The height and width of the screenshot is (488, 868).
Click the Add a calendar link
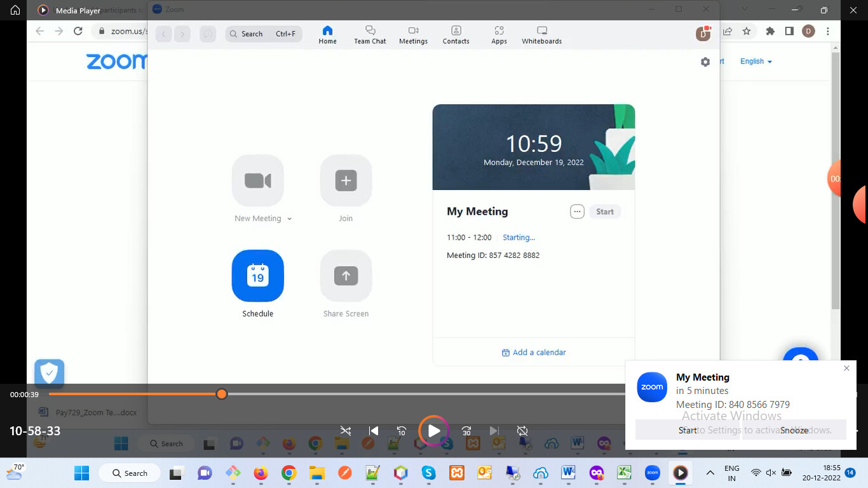pyautogui.click(x=534, y=353)
